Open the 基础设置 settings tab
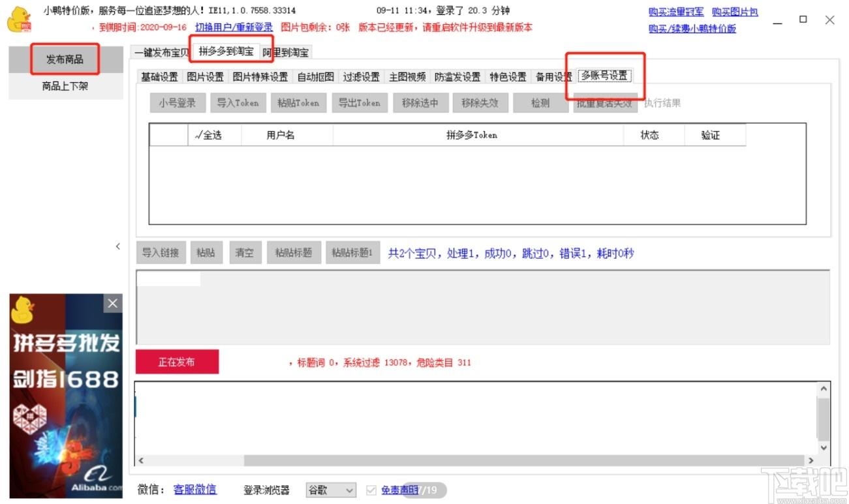Screen dimensions: 849x504 click(x=159, y=77)
